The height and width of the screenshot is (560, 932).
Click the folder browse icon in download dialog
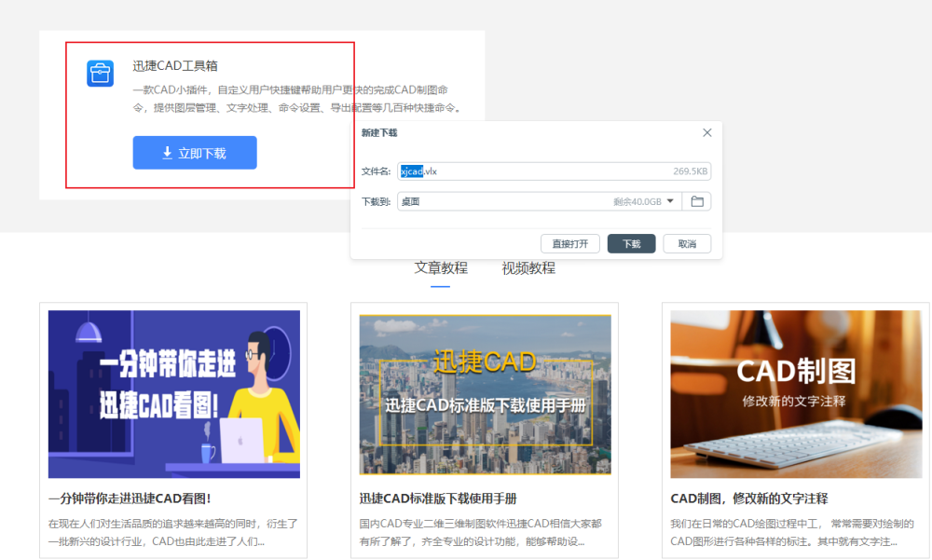coord(697,201)
